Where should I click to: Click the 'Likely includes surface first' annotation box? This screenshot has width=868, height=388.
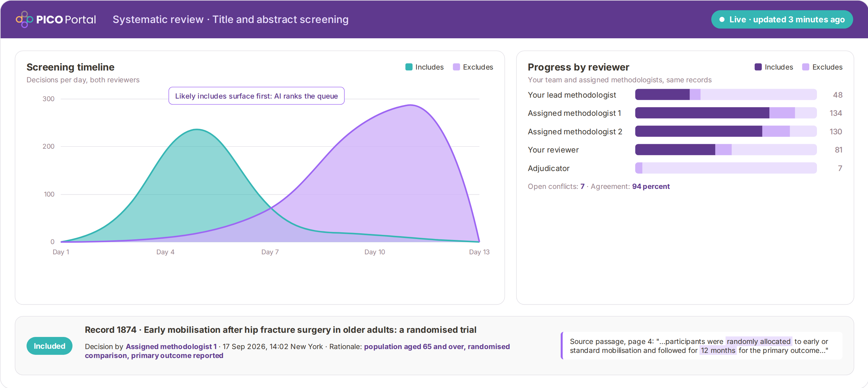click(x=257, y=96)
